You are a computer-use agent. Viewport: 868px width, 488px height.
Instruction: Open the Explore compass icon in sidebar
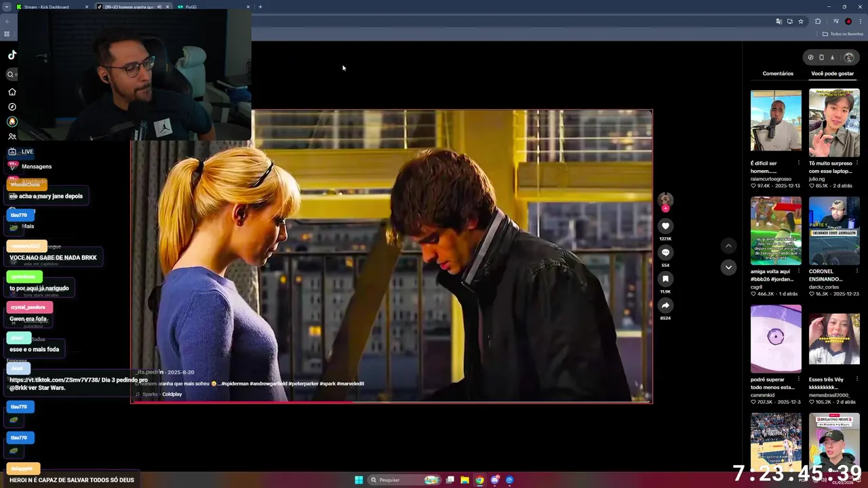tap(12, 106)
